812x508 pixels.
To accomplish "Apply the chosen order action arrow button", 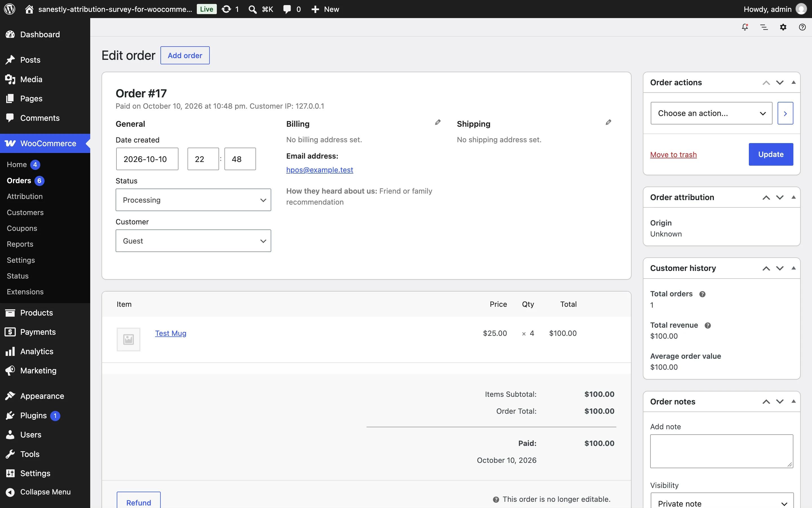I will pos(785,113).
